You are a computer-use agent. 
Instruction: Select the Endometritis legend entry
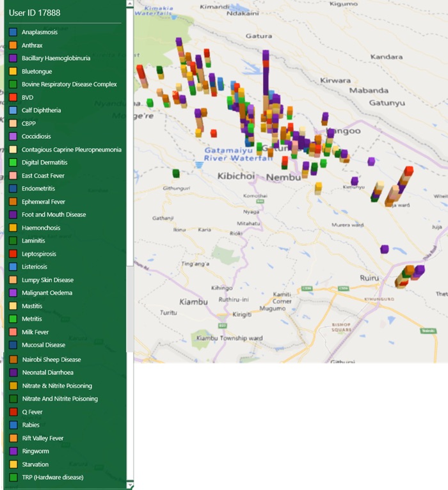pos(32,189)
